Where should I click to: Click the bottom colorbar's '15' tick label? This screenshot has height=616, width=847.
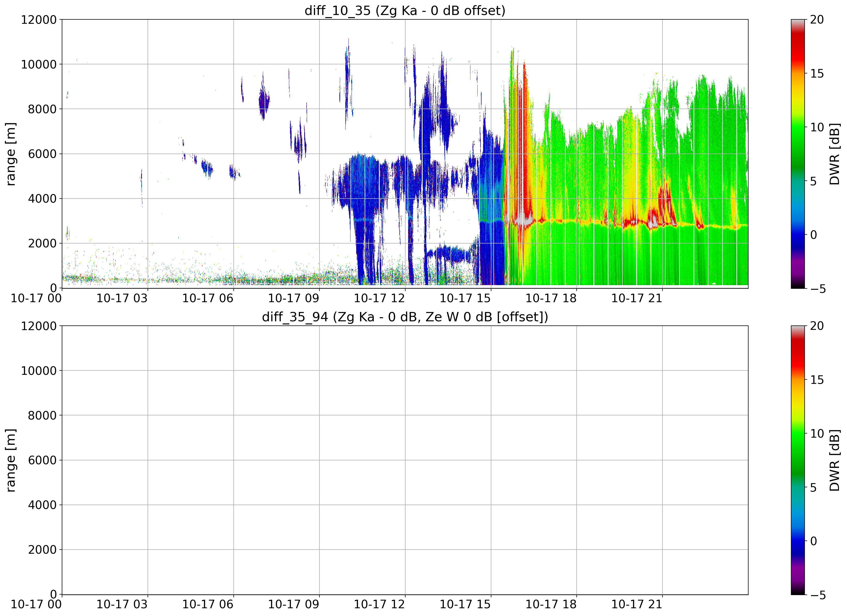click(x=817, y=380)
